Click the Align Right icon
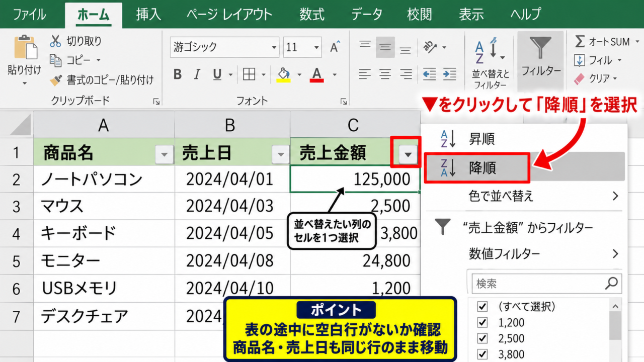644x362 pixels. click(x=406, y=74)
